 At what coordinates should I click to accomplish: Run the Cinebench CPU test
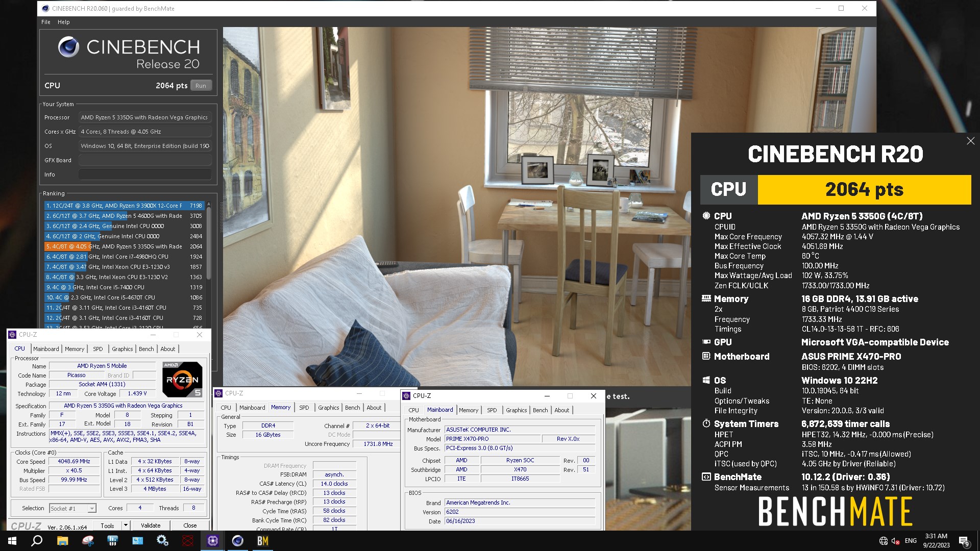click(x=201, y=86)
